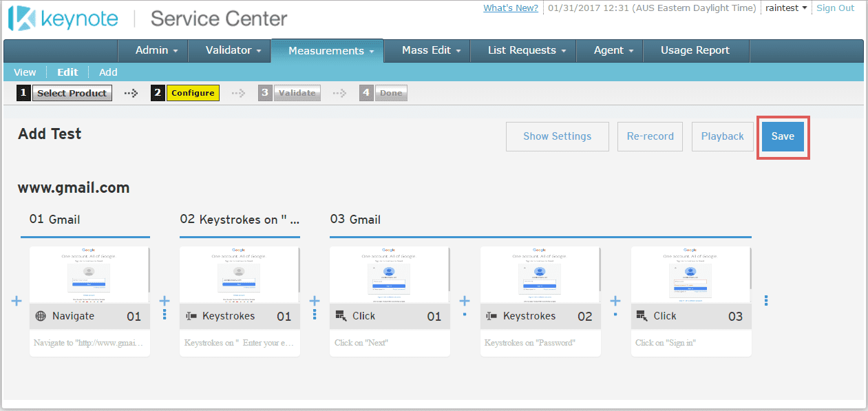
Task: Click the cursor icon on the Click 01 card
Action: click(341, 316)
